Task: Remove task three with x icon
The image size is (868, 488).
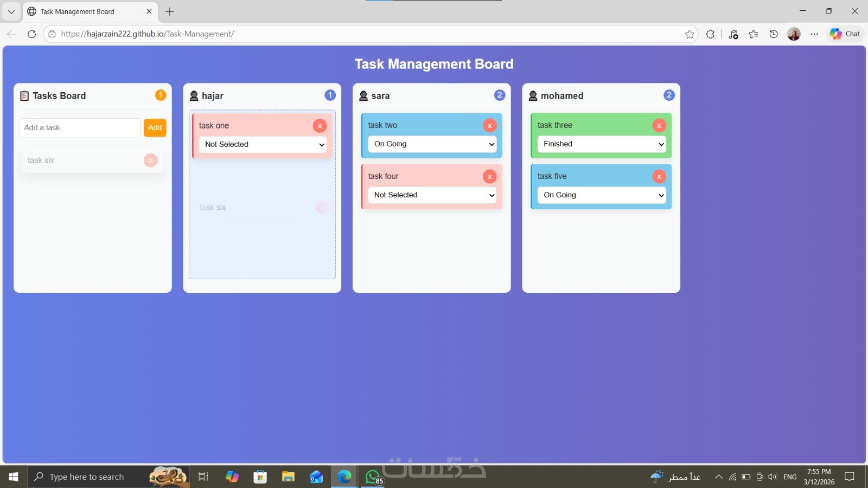Action: pos(659,125)
